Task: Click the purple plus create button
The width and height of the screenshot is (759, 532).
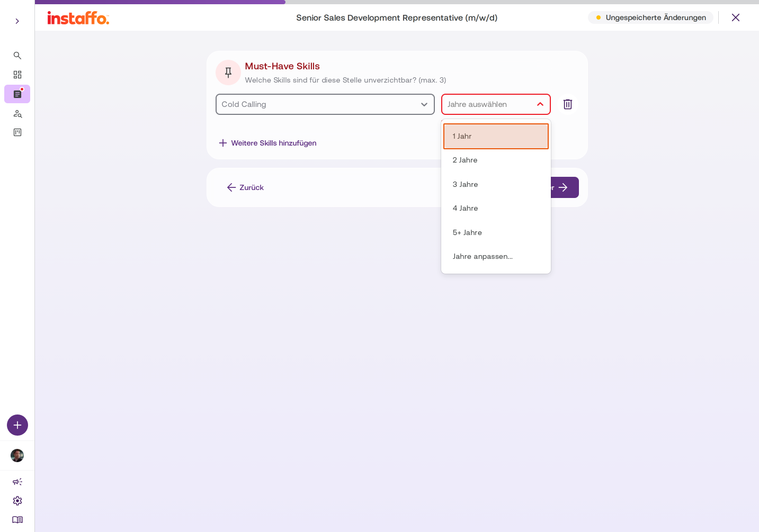Action: pyautogui.click(x=17, y=425)
